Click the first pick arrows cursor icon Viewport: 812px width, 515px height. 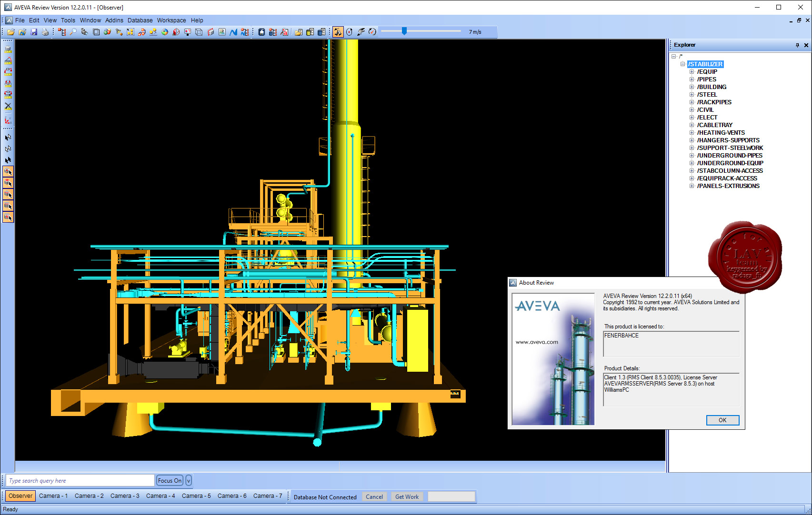point(8,137)
